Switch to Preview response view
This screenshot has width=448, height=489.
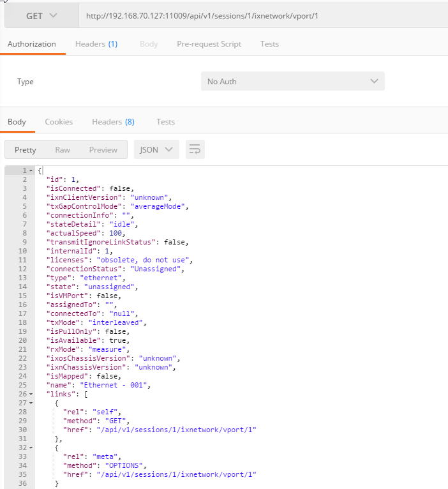(x=103, y=150)
